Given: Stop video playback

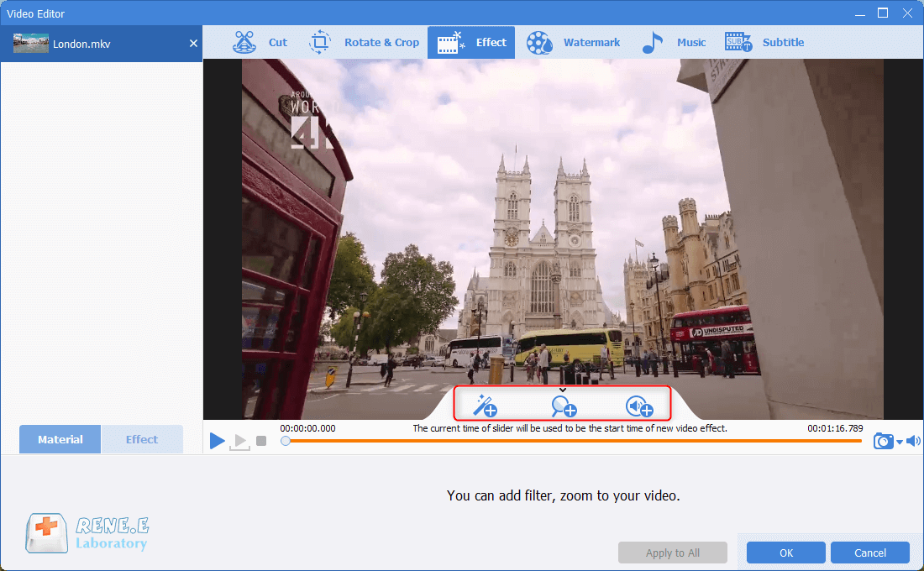Looking at the screenshot, I should 261,441.
